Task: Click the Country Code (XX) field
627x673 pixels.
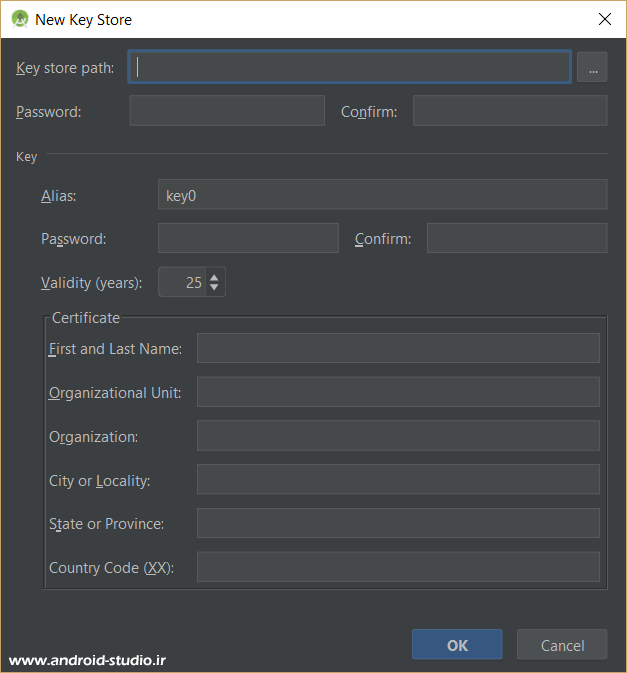Action: click(x=398, y=567)
